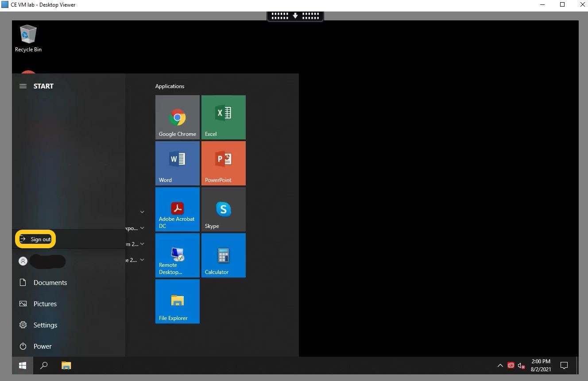Expand the app list group ending 'm 2...'
This screenshot has width=588, height=381.
point(142,244)
